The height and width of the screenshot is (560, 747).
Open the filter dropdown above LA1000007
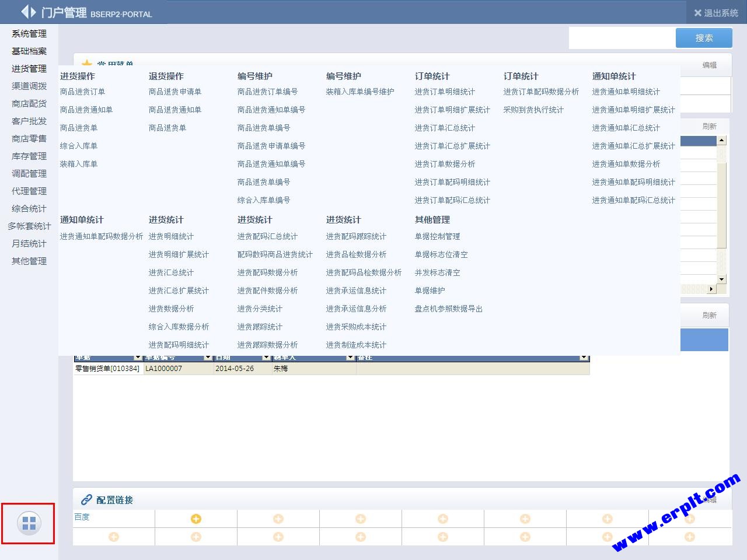tap(208, 358)
